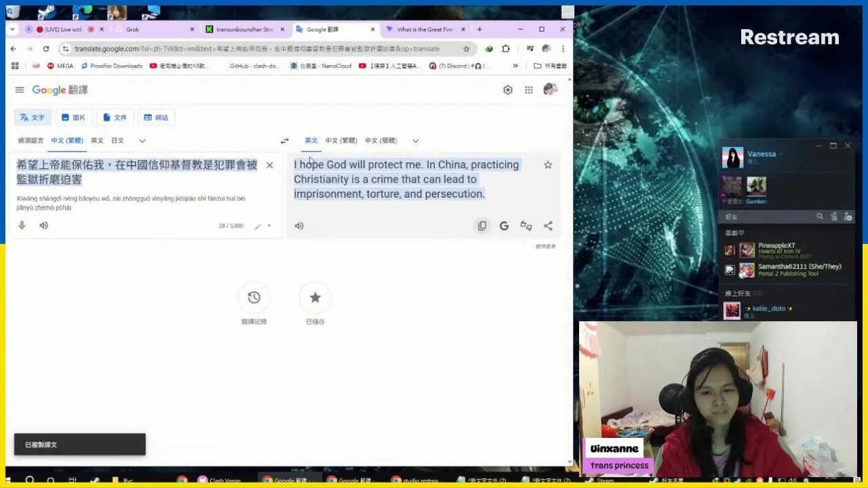The image size is (868, 488).
Task: Switch to the [LIVE] Live with tab
Action: 64,30
